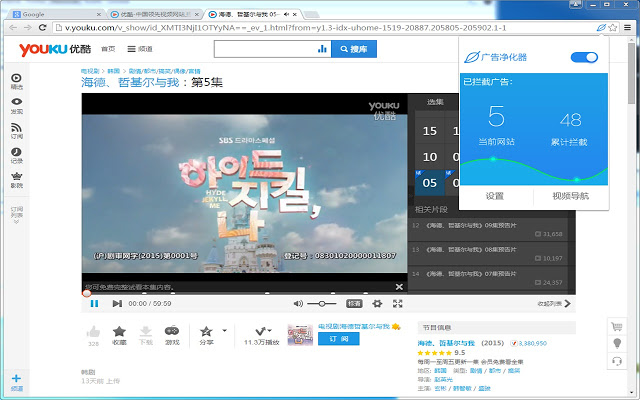Click the blue 订阅 subscribe button
The width and height of the screenshot is (640, 400).
coord(338,339)
